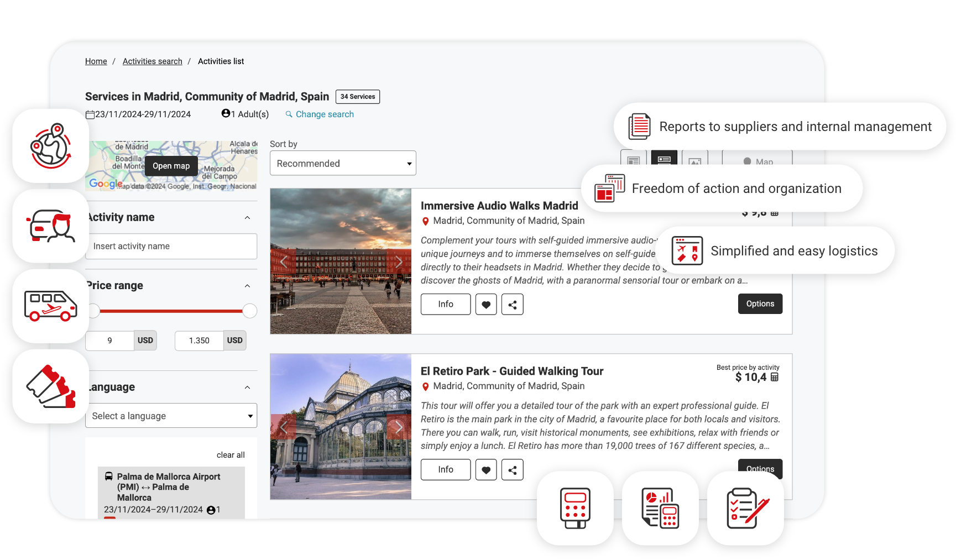Share the Immersive Audio Walks Madrid activity
This screenshot has height=560, width=956.
coord(513,305)
